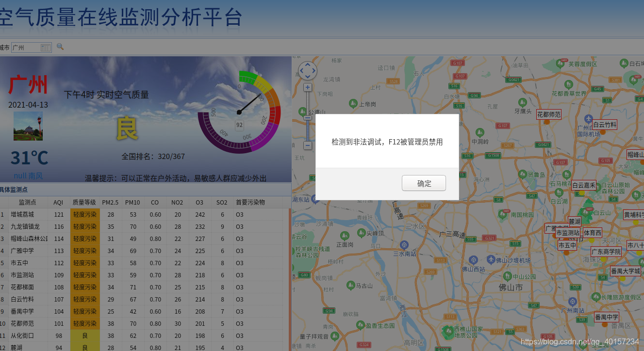
Task: Sort by the AQI column header
Action: point(58,202)
